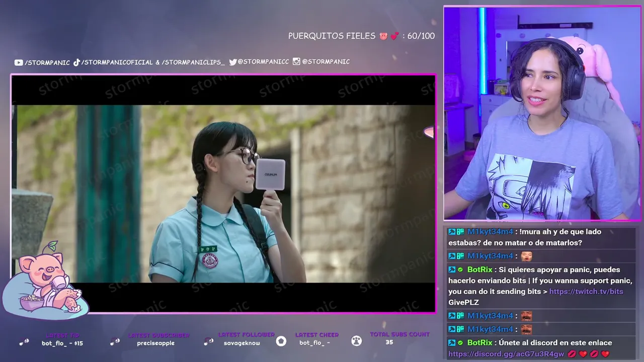The height and width of the screenshot is (362, 644).
Task: Click the GivePLZ text in chat
Action: (463, 303)
